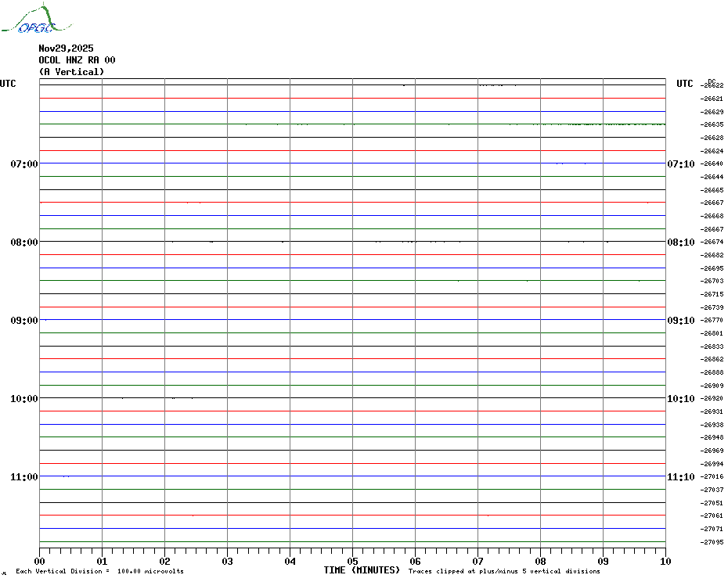728x582 pixels.
Task: Click the 03 minute tick label
Action: coord(228,562)
